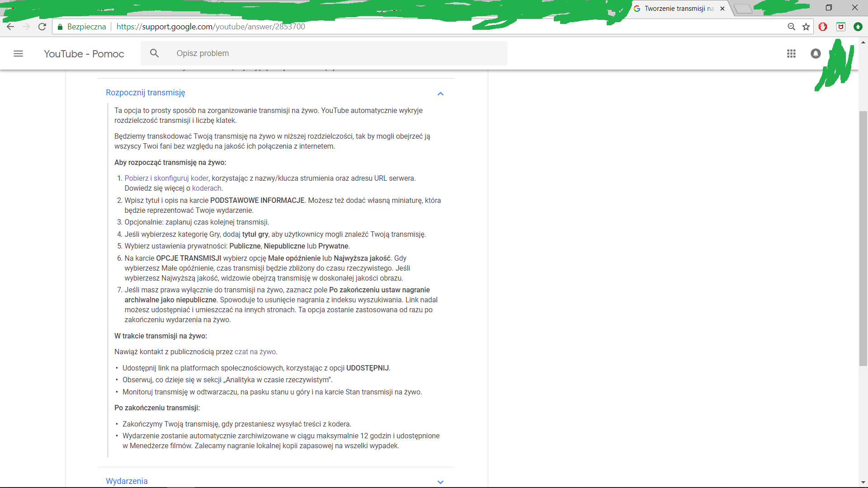Viewport: 868px width, 488px height.
Task: Click the browser back arrow
Action: click(10, 27)
